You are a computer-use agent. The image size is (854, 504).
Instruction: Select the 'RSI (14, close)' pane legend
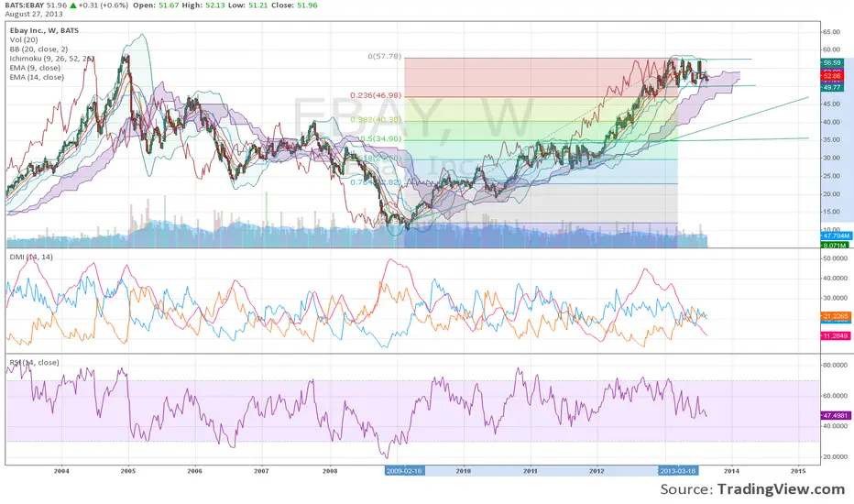pyautogui.click(x=34, y=362)
